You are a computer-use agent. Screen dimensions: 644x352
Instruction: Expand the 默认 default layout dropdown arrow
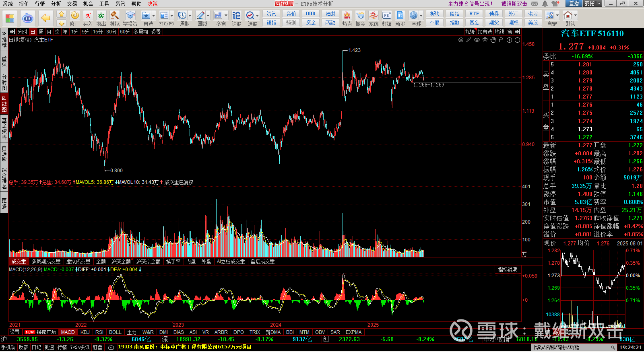(x=576, y=16)
